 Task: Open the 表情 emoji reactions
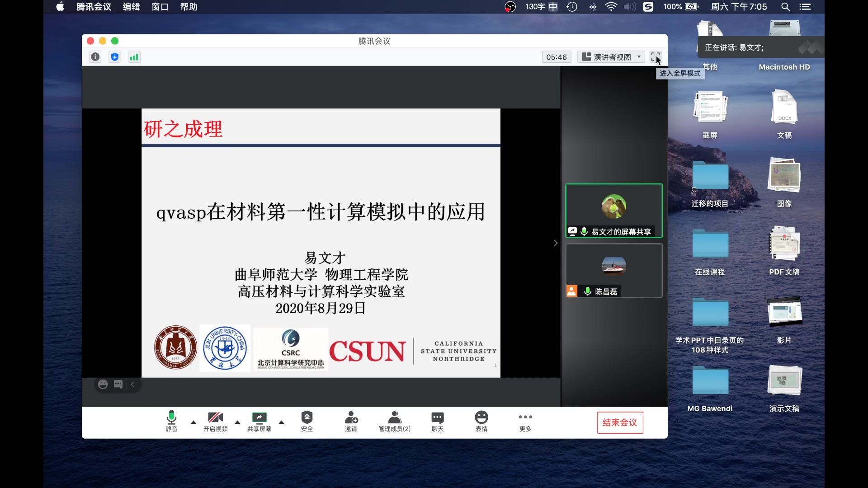(x=481, y=421)
